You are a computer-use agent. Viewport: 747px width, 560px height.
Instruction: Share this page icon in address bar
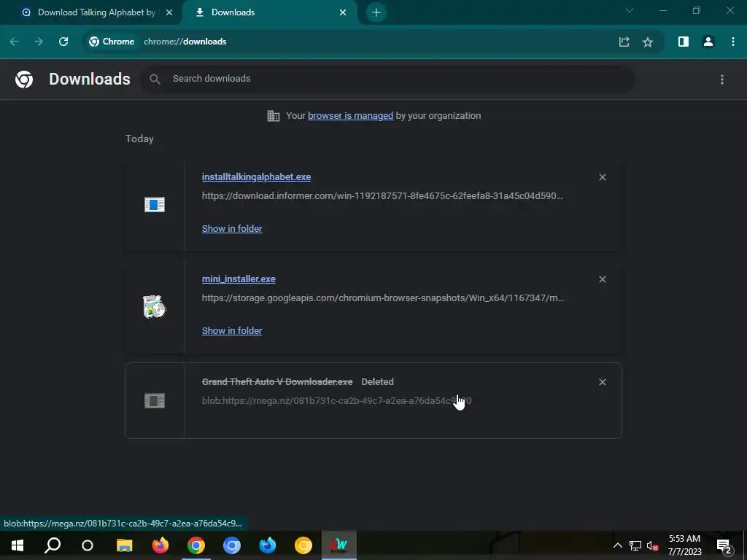[x=624, y=42]
